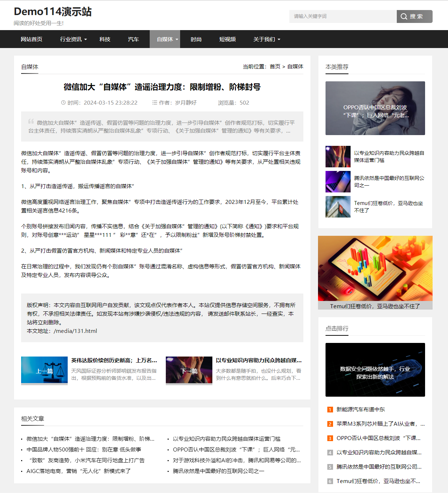448x497 pixels.
Task: Click the orange rank 1 badge
Action: [x=330, y=410]
